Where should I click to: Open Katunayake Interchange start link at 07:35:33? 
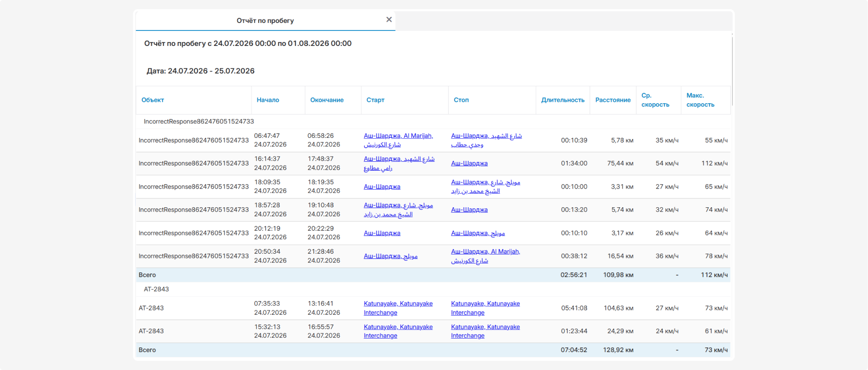coord(398,308)
